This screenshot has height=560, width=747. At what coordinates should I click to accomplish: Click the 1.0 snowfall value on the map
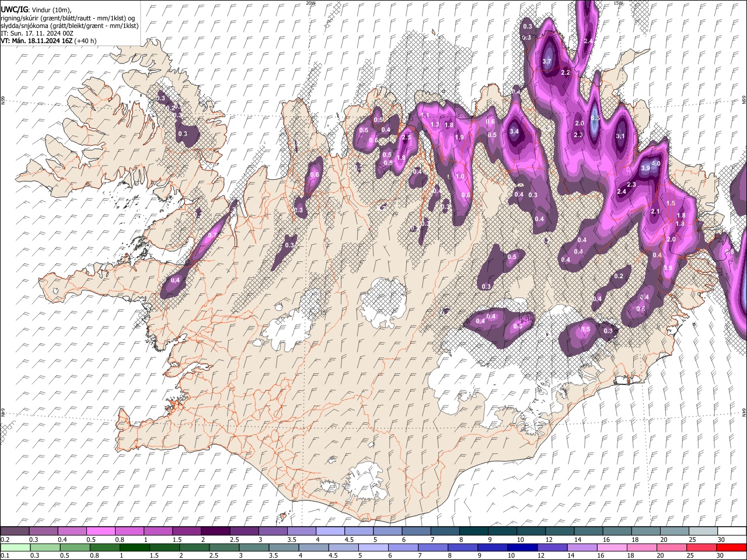[460, 177]
